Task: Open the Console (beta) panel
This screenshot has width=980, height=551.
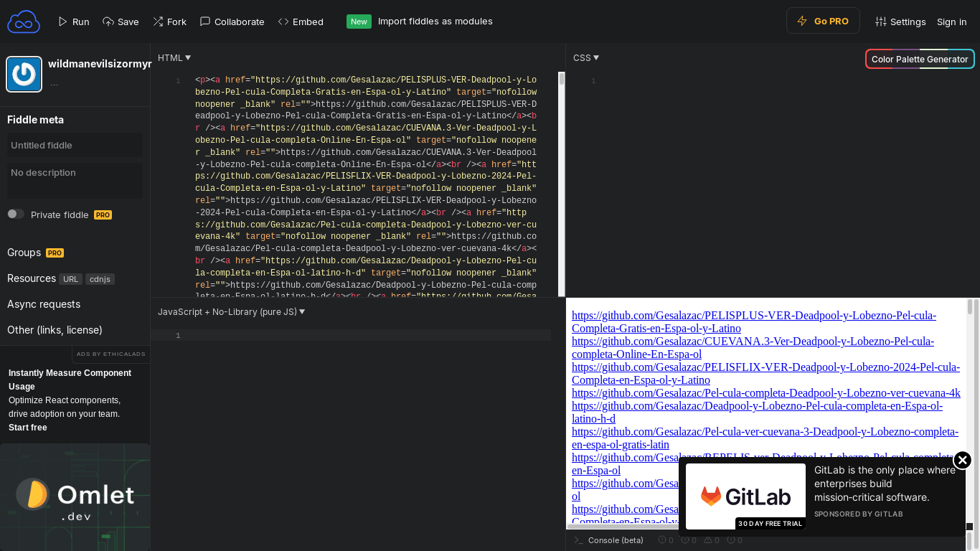Action: 616,540
